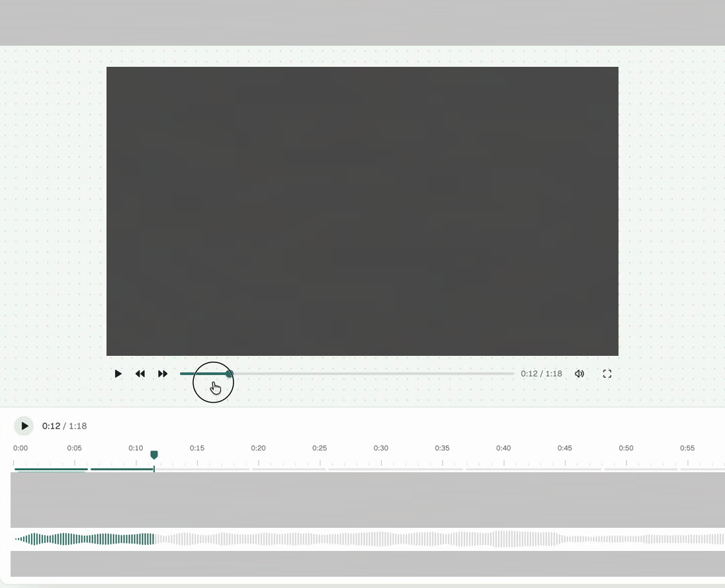Enter fullscreen mode
725x588 pixels.
(x=607, y=374)
